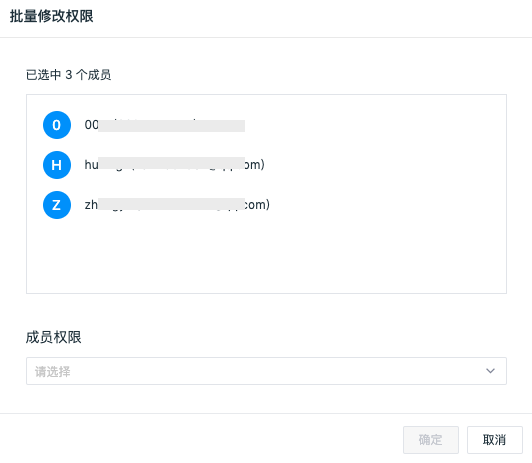Click the gray redacted bar on "00" row

pyautogui.click(x=172, y=126)
